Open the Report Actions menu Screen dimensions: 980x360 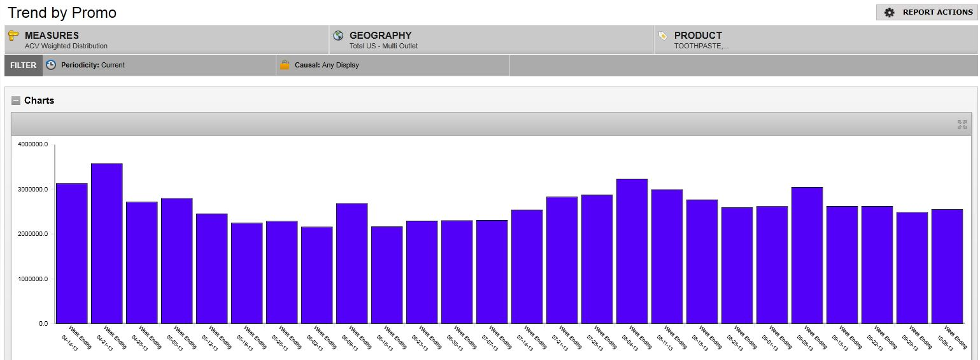[x=927, y=12]
